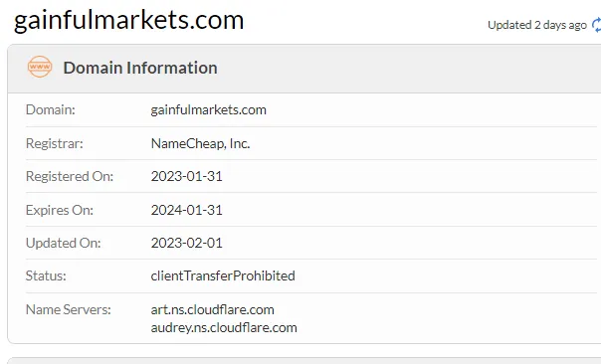Viewport: 601px width, 364px height.
Task: Select the Domain Information header
Action: click(x=140, y=68)
